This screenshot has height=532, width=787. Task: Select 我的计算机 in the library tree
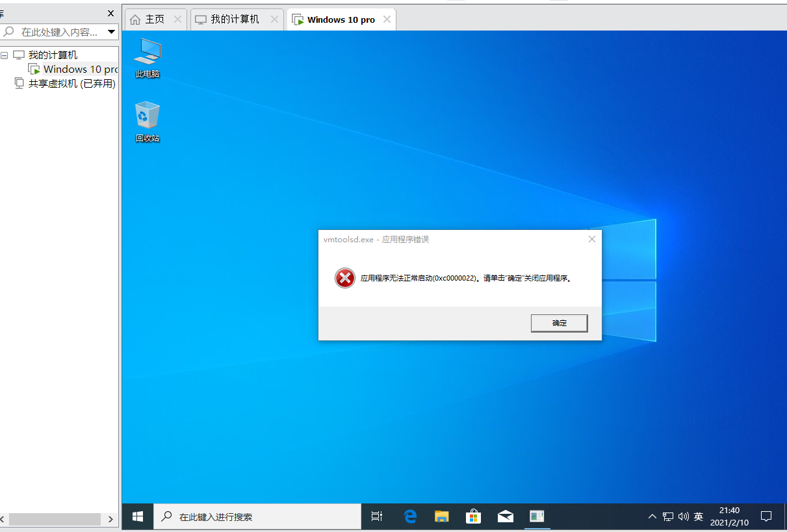point(53,55)
